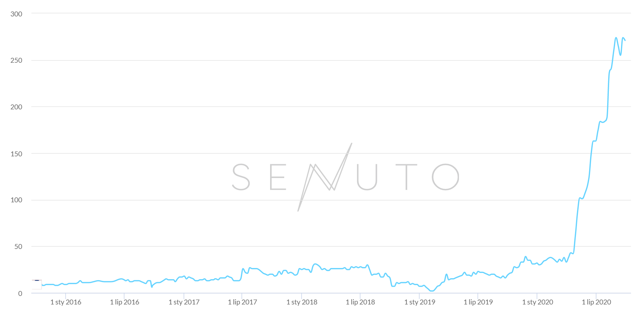Click the 250 y-axis label
644x314 pixels.
tap(16, 60)
